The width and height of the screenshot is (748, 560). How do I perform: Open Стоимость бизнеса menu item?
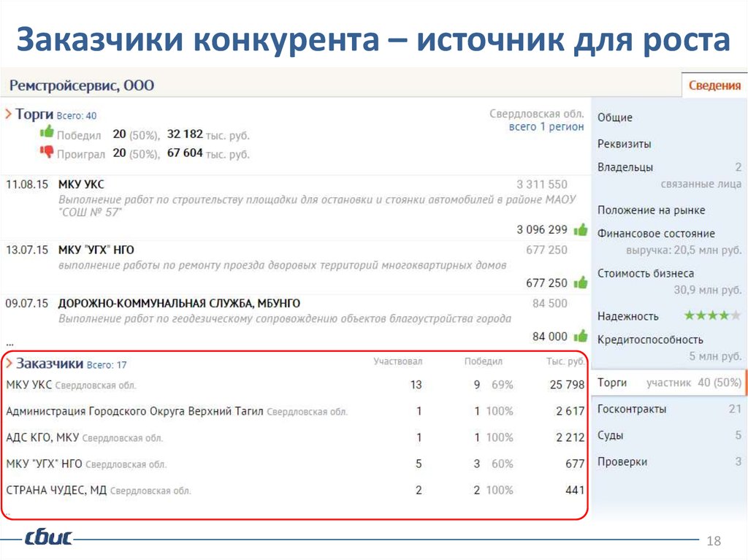click(646, 273)
